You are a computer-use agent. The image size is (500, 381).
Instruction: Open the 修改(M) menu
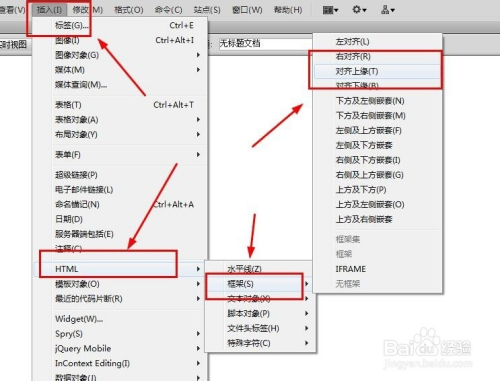[x=88, y=10]
